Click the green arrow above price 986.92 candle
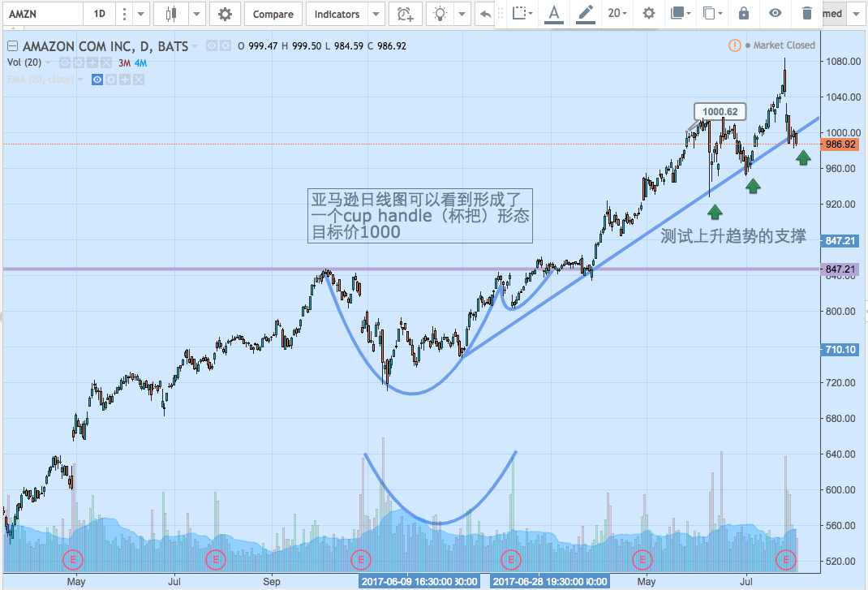 803,158
